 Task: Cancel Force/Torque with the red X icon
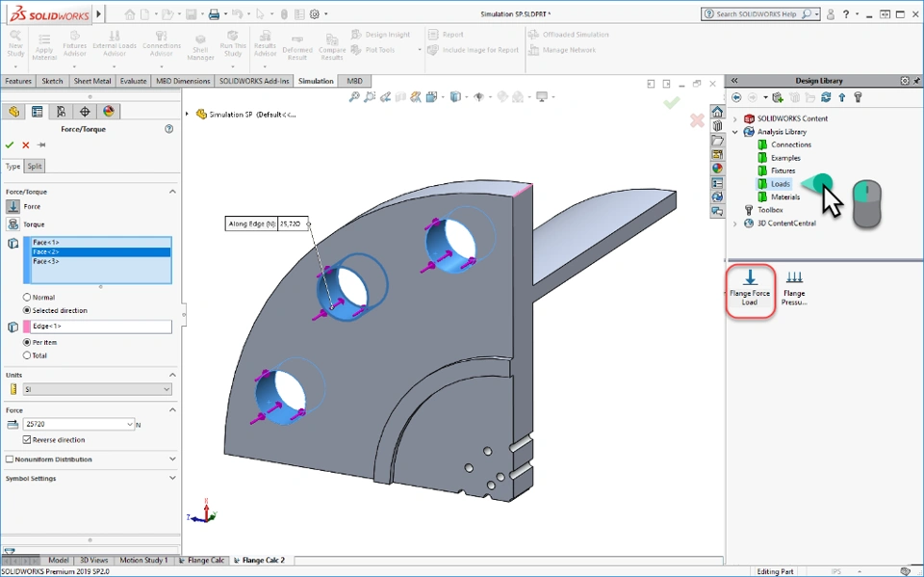25,145
